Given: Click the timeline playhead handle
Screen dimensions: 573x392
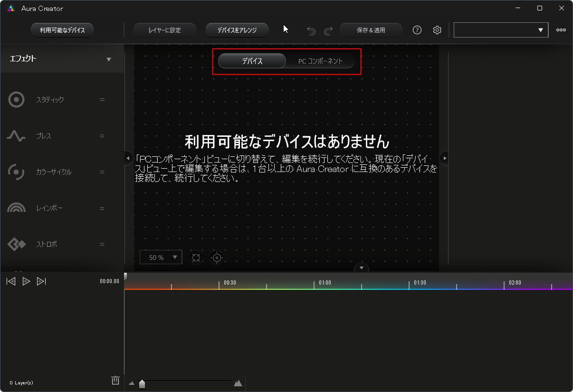Looking at the screenshot, I should 125,276.
